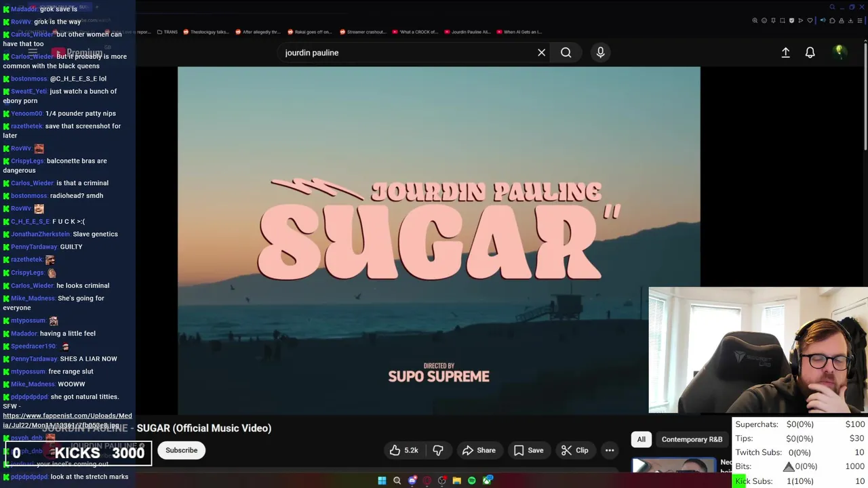Open 'Thestockguy talks...' bookmark
Image resolution: width=868 pixels, height=488 pixels.
206,32
